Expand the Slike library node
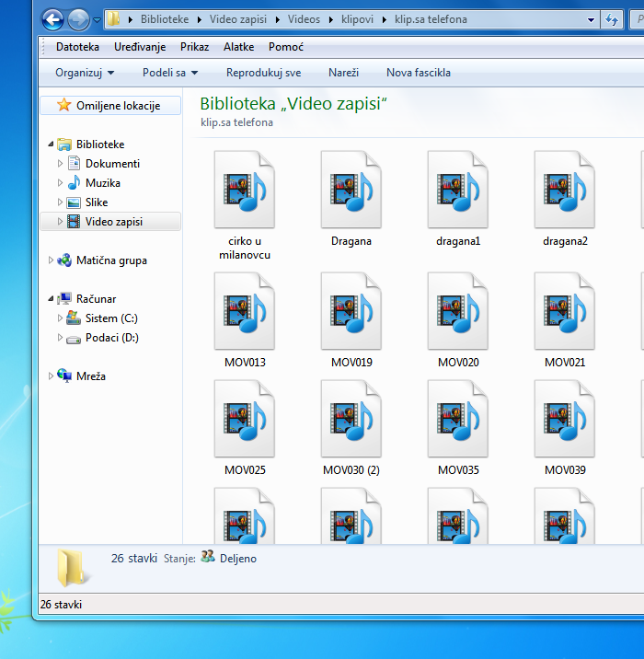644x659 pixels. [60, 202]
